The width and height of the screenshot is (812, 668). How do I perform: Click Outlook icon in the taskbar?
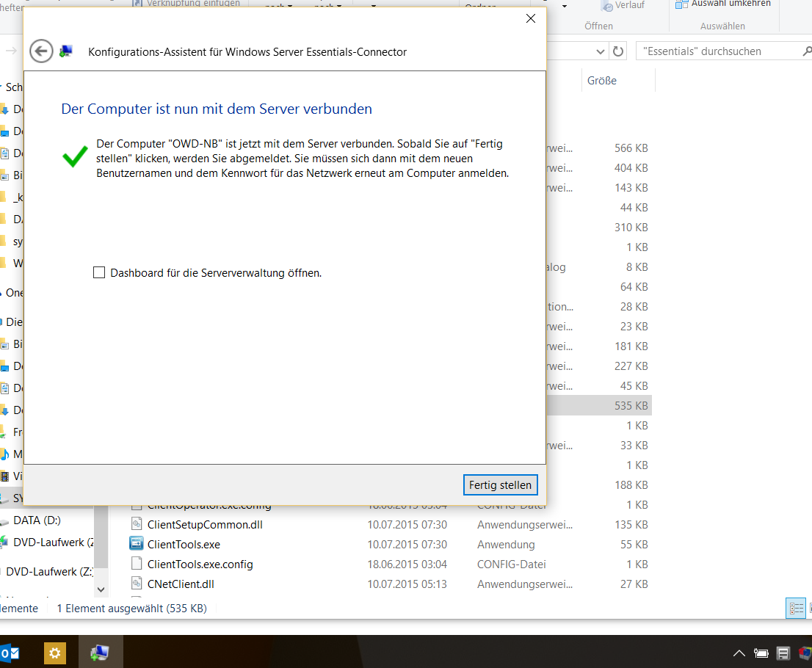coord(10,652)
